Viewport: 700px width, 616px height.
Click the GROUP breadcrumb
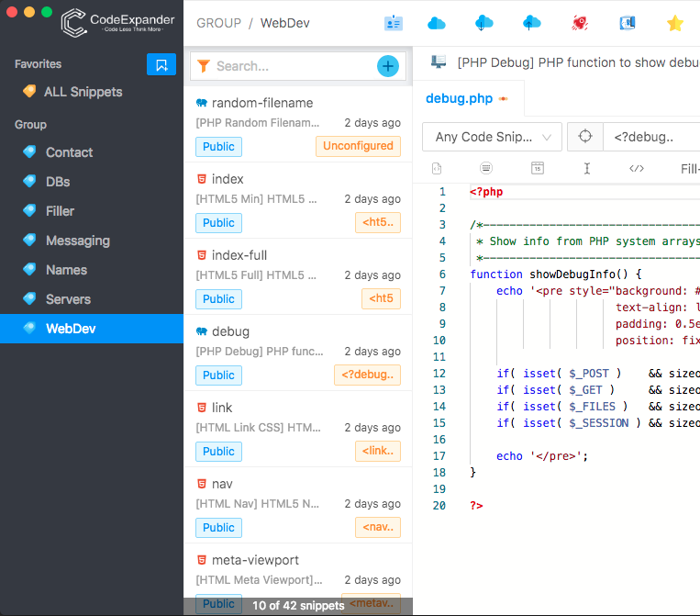218,23
